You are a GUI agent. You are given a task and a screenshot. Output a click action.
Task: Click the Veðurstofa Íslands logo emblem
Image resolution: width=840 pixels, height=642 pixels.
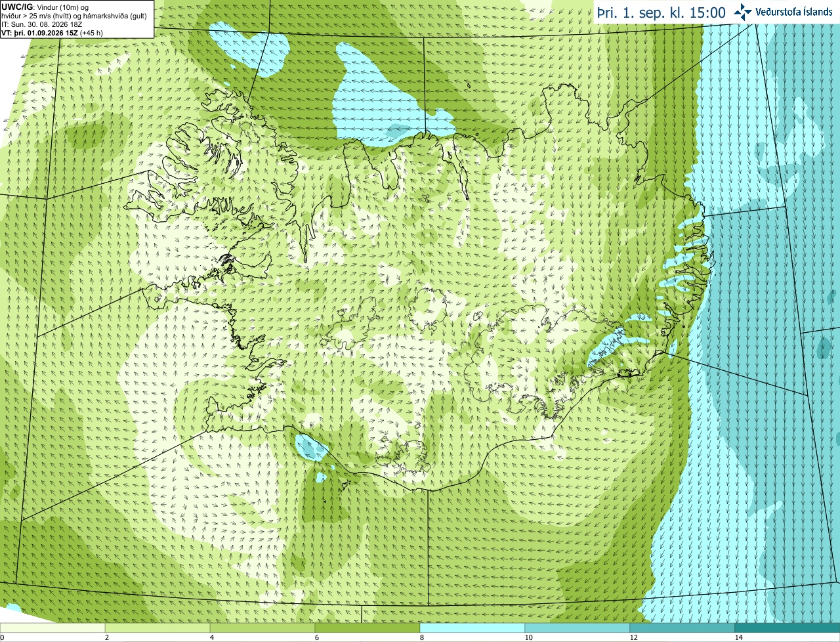point(743,12)
